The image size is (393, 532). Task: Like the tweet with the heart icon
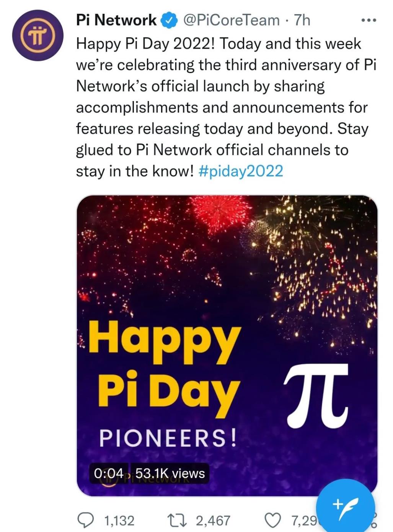pyautogui.click(x=273, y=520)
